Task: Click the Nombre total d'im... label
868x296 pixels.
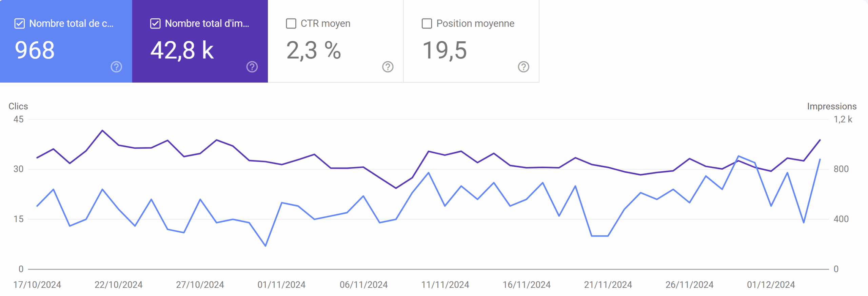Action: (207, 23)
